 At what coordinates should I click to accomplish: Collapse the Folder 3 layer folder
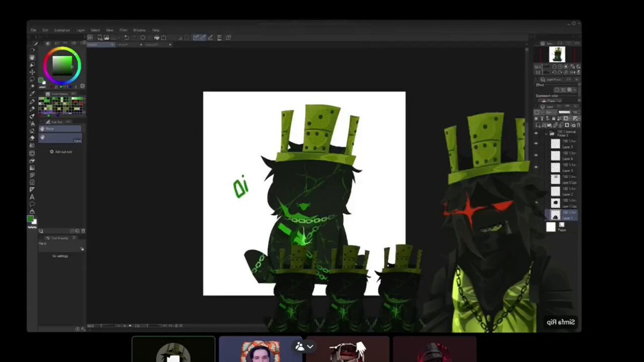546,133
